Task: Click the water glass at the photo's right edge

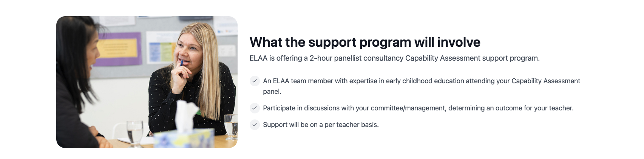Action: click(231, 126)
